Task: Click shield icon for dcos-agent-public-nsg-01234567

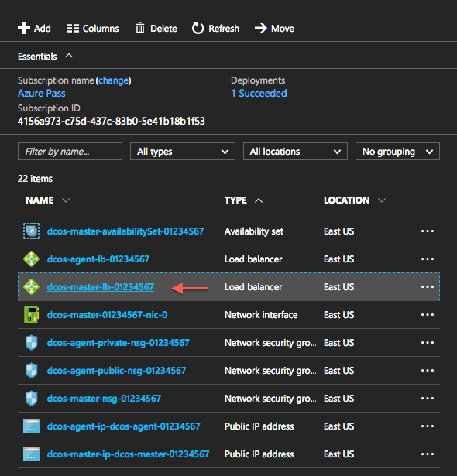Action: coord(31,371)
